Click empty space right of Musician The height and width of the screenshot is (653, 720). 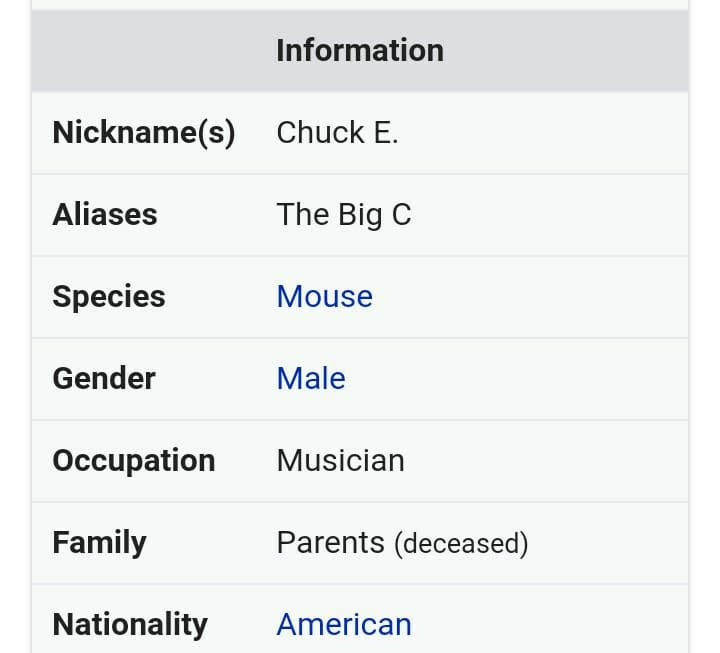546,461
